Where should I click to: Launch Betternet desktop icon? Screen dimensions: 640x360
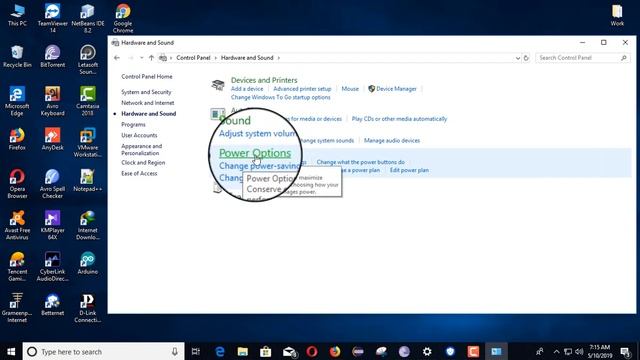click(x=53, y=305)
